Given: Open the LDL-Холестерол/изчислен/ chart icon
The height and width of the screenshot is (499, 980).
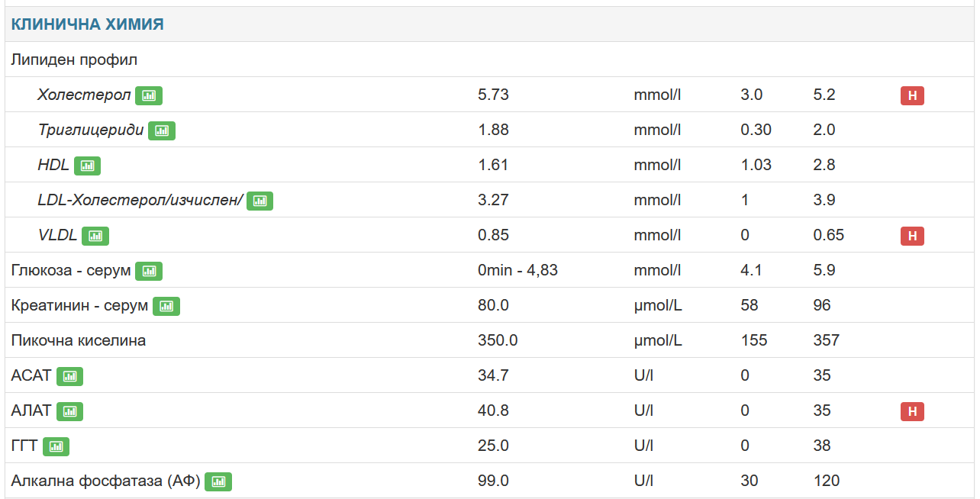Looking at the screenshot, I should (260, 201).
